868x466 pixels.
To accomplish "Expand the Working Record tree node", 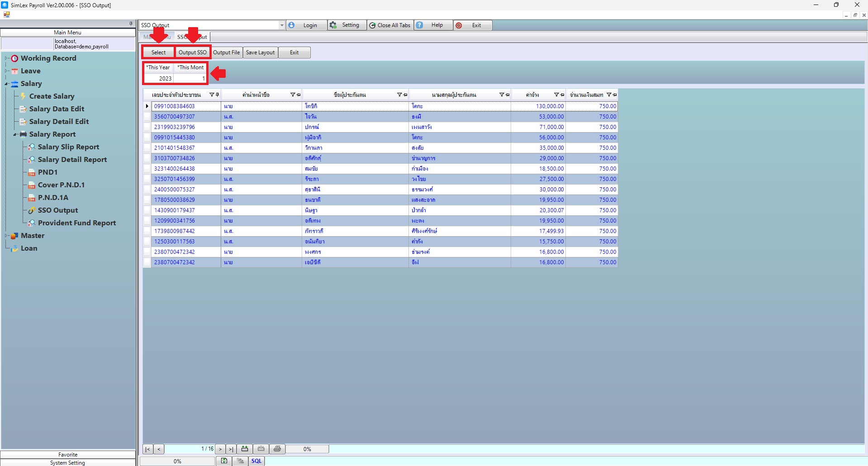I will click(x=6, y=58).
